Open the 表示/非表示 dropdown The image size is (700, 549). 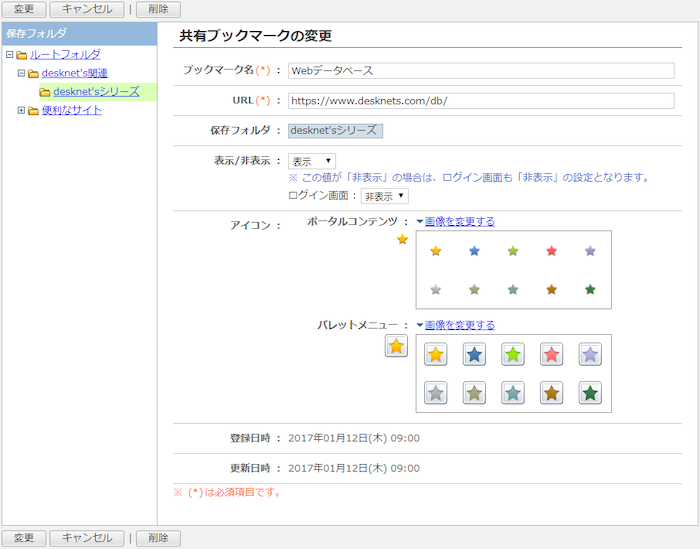pos(312,161)
